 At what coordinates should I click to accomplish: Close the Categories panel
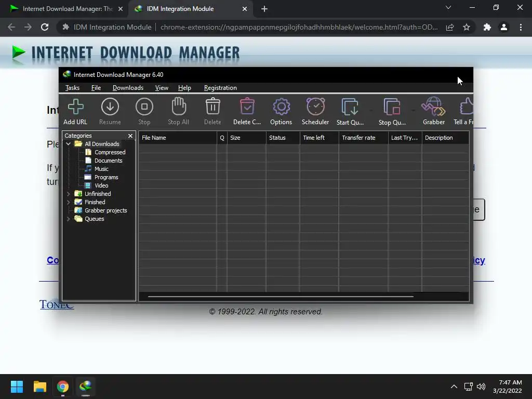130,136
